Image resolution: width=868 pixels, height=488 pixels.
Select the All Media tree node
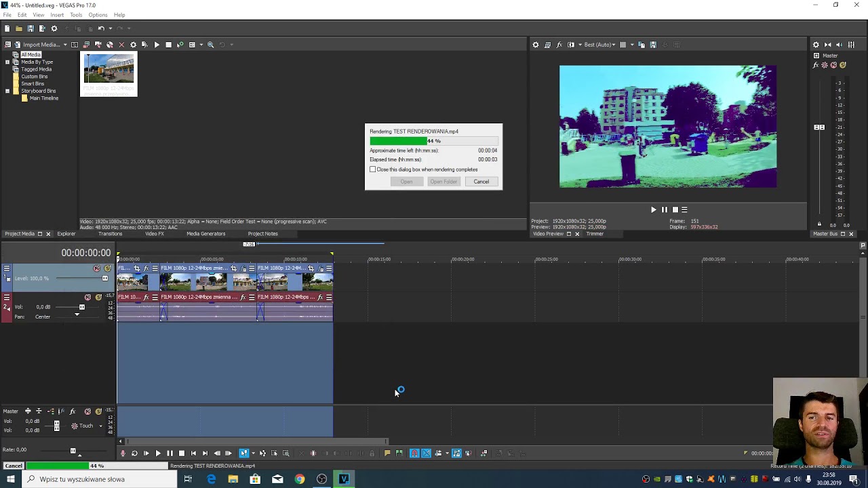[31, 54]
